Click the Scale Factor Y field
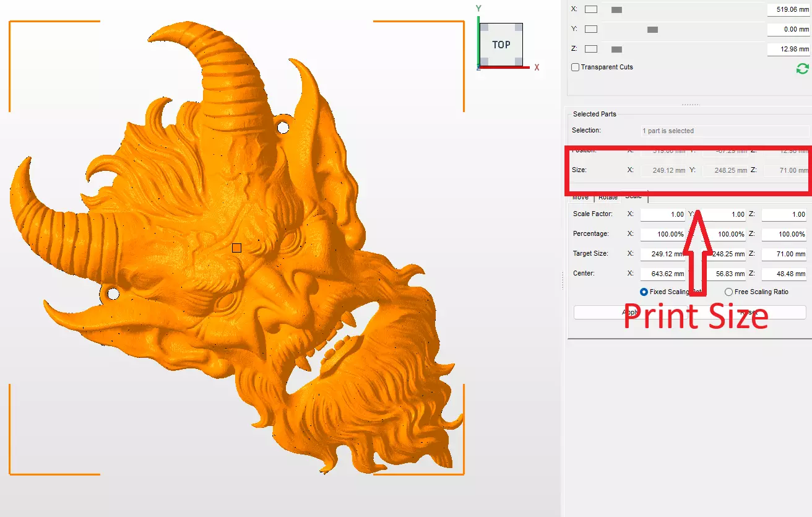 [x=723, y=214]
